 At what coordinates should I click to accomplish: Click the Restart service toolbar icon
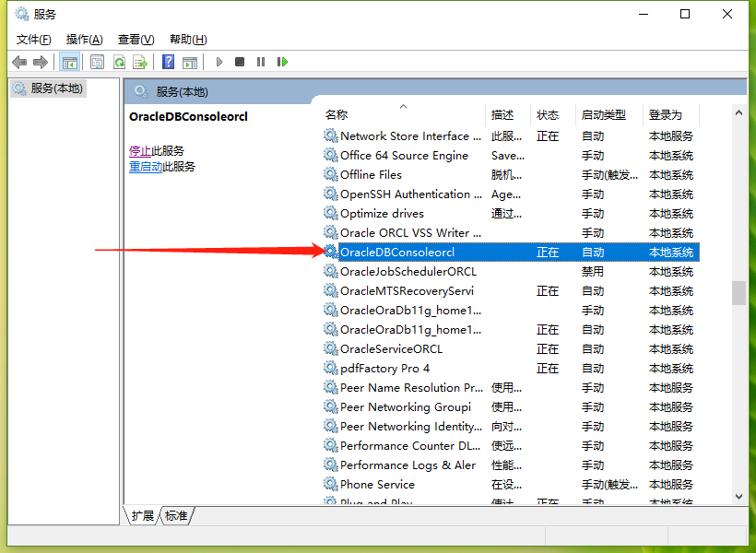pyautogui.click(x=282, y=61)
